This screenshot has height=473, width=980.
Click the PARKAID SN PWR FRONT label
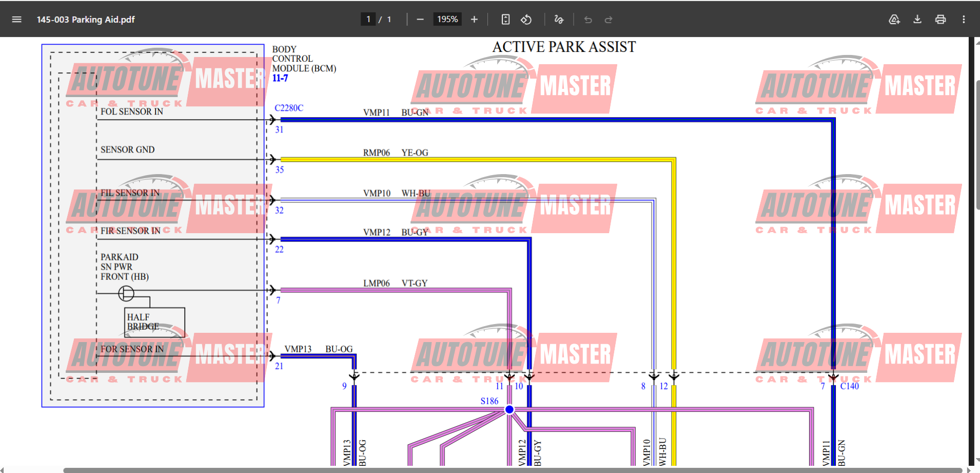pos(125,267)
